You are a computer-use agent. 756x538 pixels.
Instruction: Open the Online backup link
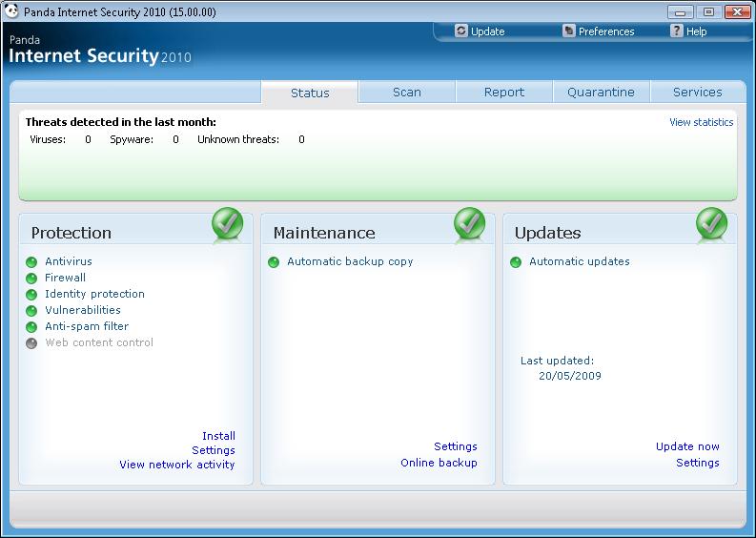click(x=439, y=463)
